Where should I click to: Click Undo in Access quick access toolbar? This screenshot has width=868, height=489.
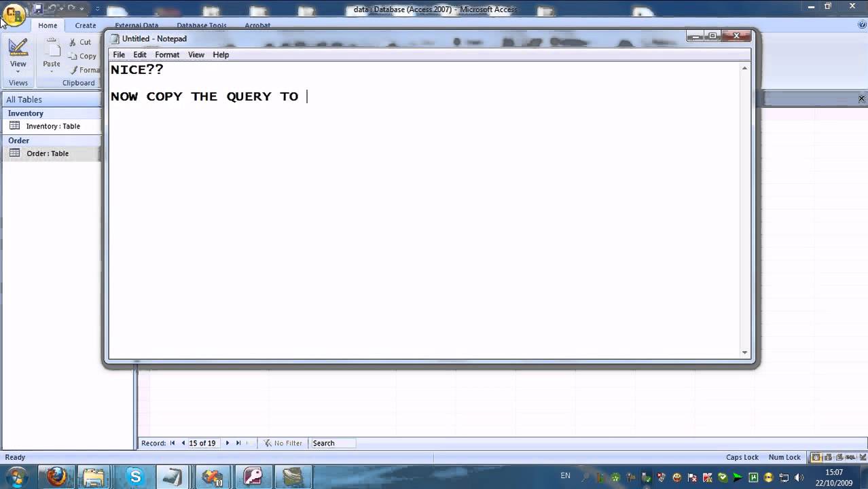(52, 9)
